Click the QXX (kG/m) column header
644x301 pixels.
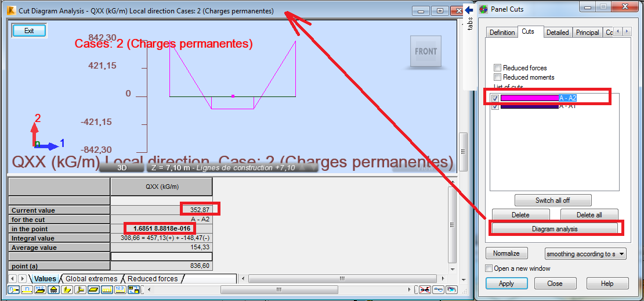pyautogui.click(x=161, y=187)
